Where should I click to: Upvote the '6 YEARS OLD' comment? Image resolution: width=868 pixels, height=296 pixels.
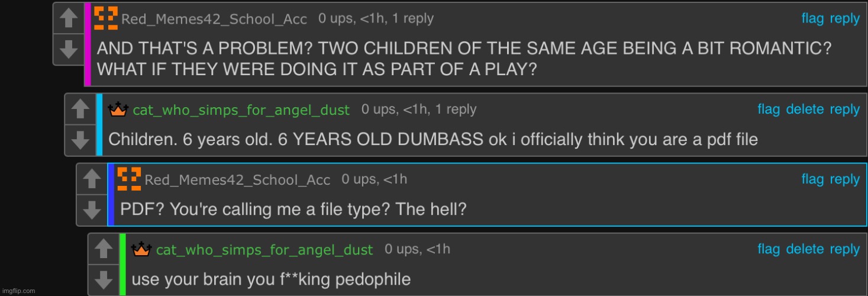coord(80,110)
